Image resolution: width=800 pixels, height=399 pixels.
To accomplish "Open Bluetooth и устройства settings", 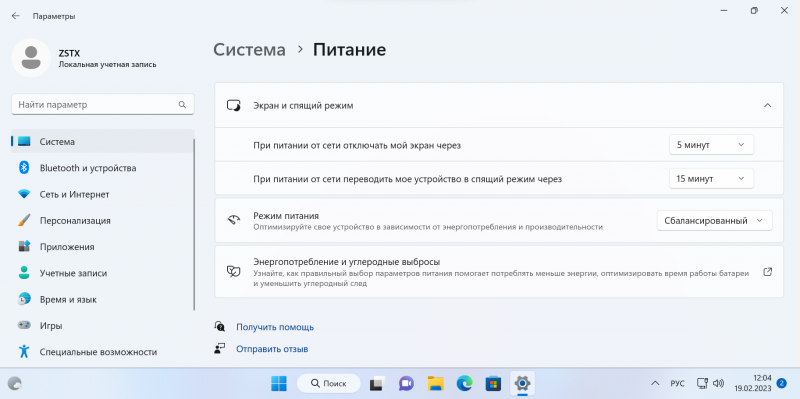I will tap(102, 168).
